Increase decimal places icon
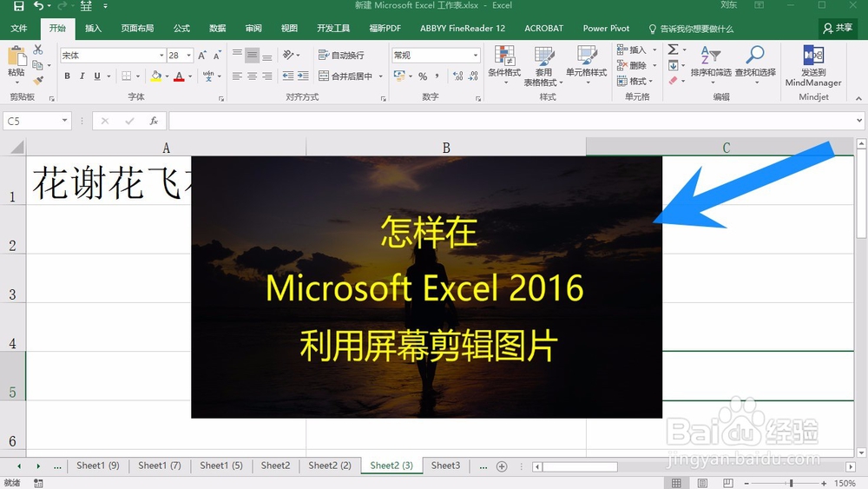This screenshot has width=868, height=489. click(457, 76)
